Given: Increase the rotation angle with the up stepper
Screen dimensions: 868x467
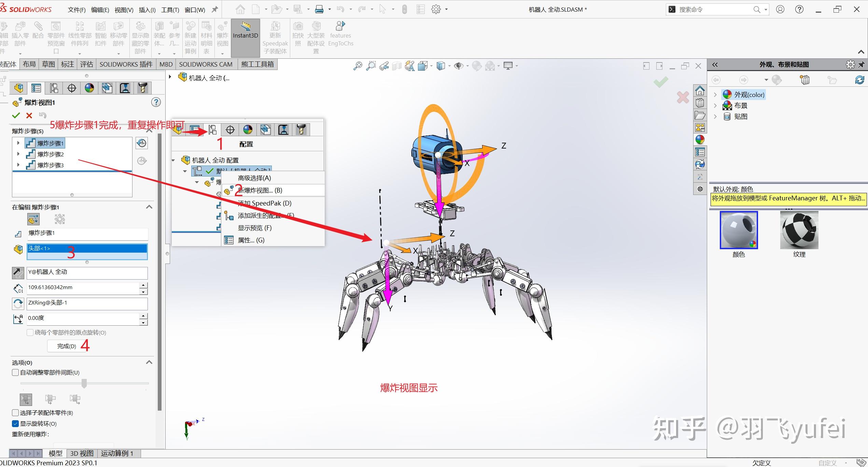Looking at the screenshot, I should (144, 316).
